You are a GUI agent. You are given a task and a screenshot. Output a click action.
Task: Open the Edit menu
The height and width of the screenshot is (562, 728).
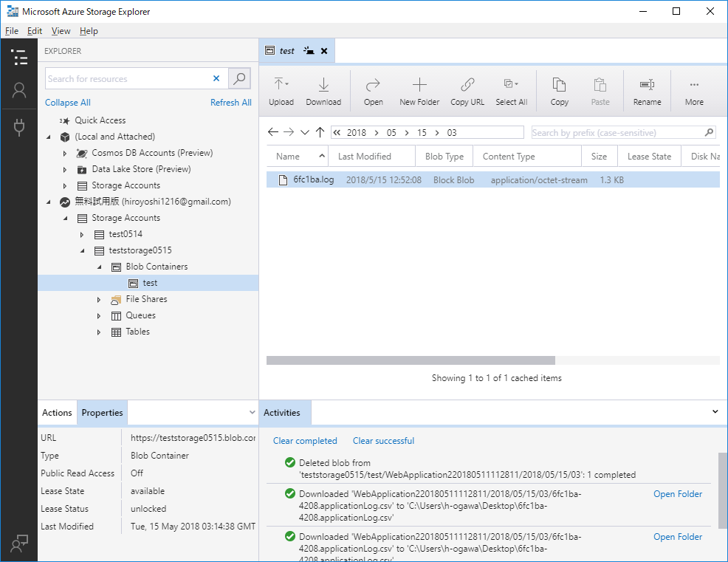pyautogui.click(x=35, y=31)
